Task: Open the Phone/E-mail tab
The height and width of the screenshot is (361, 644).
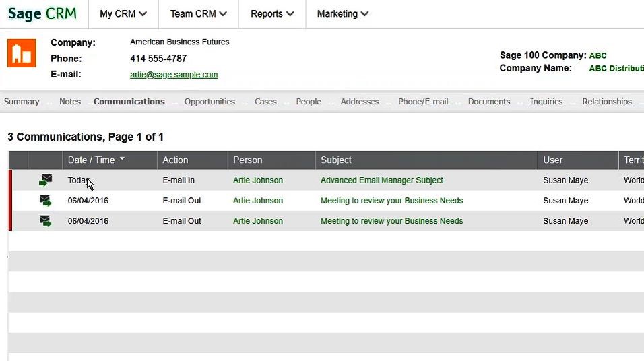Action: coord(423,102)
